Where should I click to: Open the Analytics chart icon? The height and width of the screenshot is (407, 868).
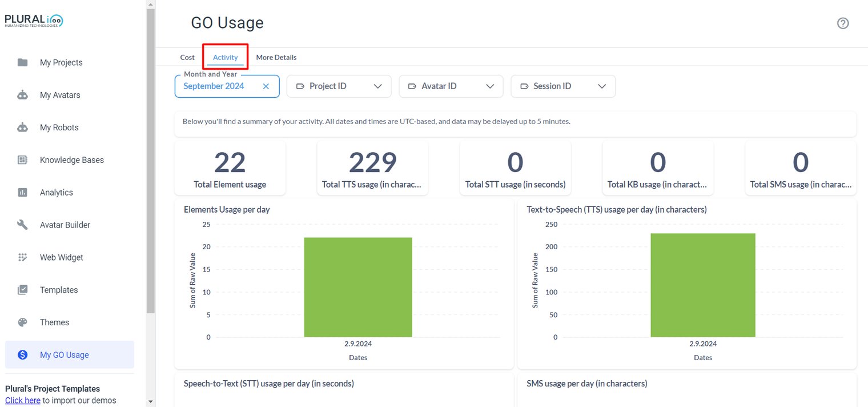click(22, 193)
